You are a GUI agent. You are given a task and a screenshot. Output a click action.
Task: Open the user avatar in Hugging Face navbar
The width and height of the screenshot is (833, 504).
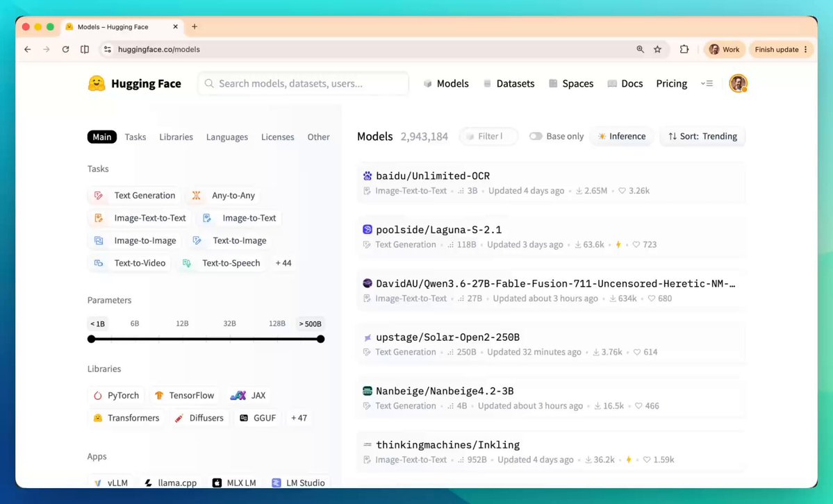point(738,83)
